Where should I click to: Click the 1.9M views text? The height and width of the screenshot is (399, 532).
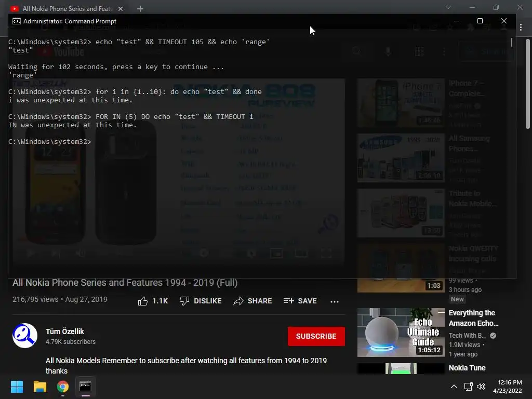pos(464,345)
